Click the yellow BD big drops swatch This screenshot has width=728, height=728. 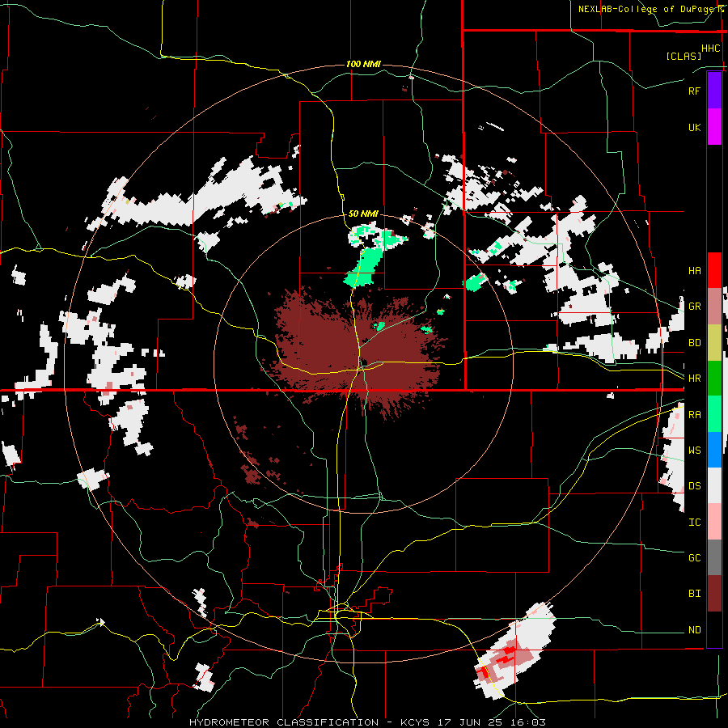(714, 342)
